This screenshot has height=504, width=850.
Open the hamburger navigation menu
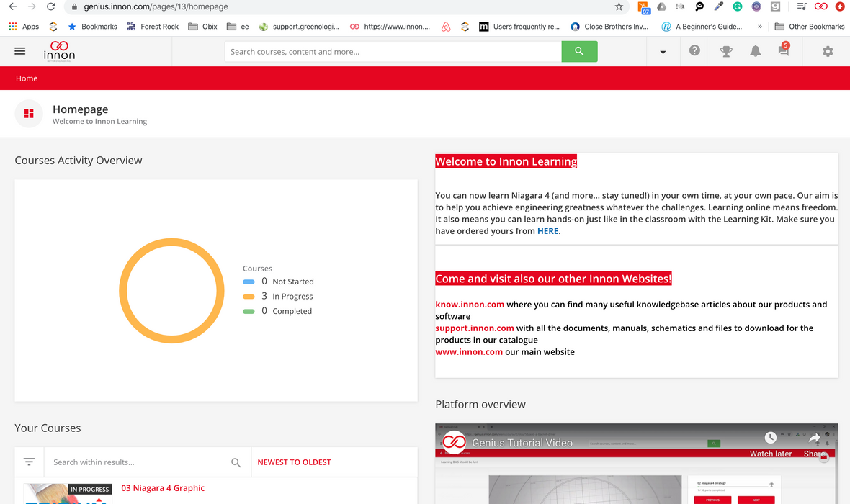click(20, 51)
